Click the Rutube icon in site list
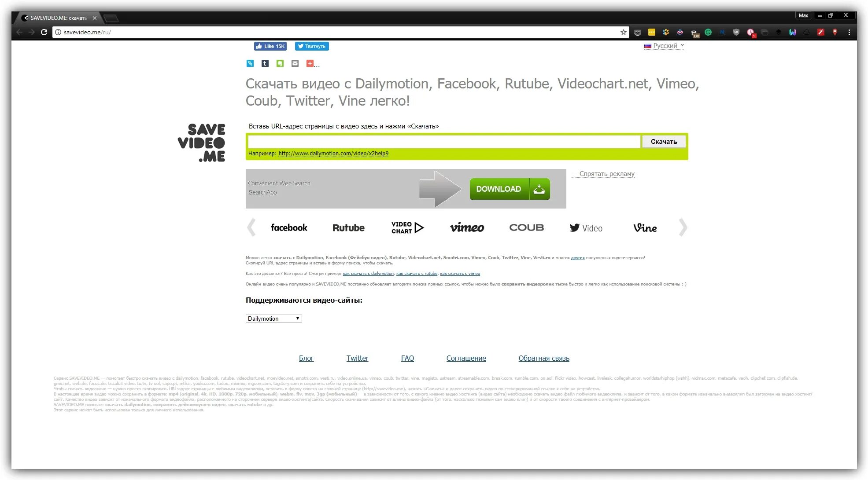 (348, 227)
